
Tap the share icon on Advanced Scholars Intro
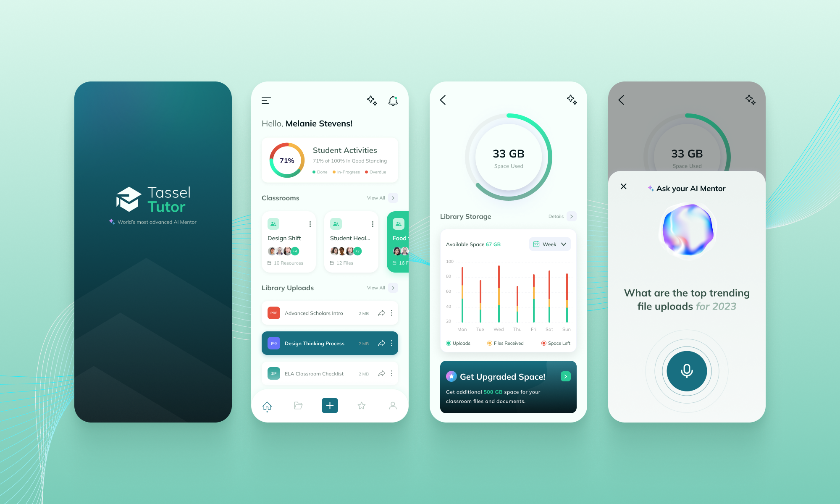pos(382,312)
